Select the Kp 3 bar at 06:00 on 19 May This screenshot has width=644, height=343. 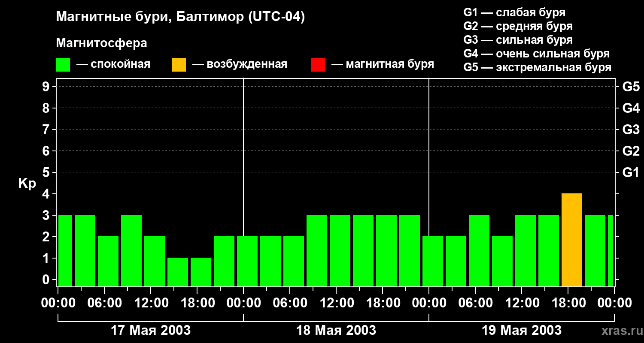point(479,251)
